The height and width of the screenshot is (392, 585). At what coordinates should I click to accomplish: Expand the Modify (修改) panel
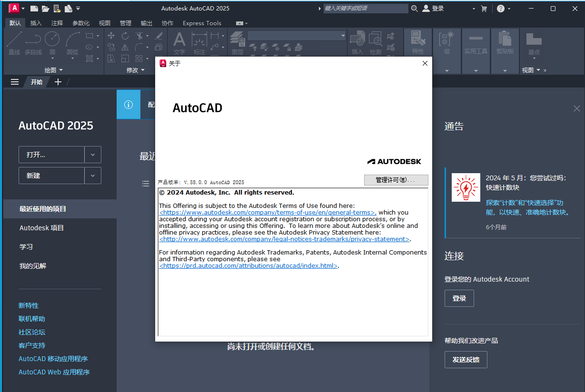(x=135, y=70)
